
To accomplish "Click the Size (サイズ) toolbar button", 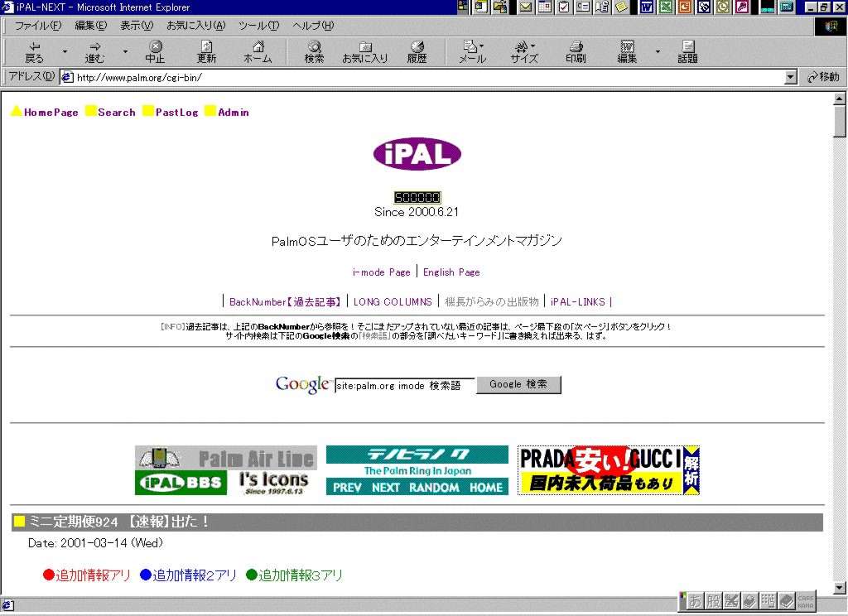I will tap(524, 52).
